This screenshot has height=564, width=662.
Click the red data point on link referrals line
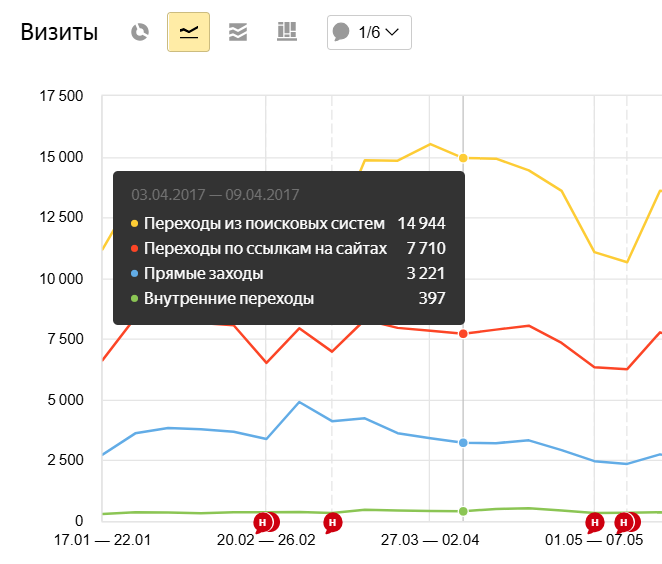pyautogui.click(x=463, y=333)
